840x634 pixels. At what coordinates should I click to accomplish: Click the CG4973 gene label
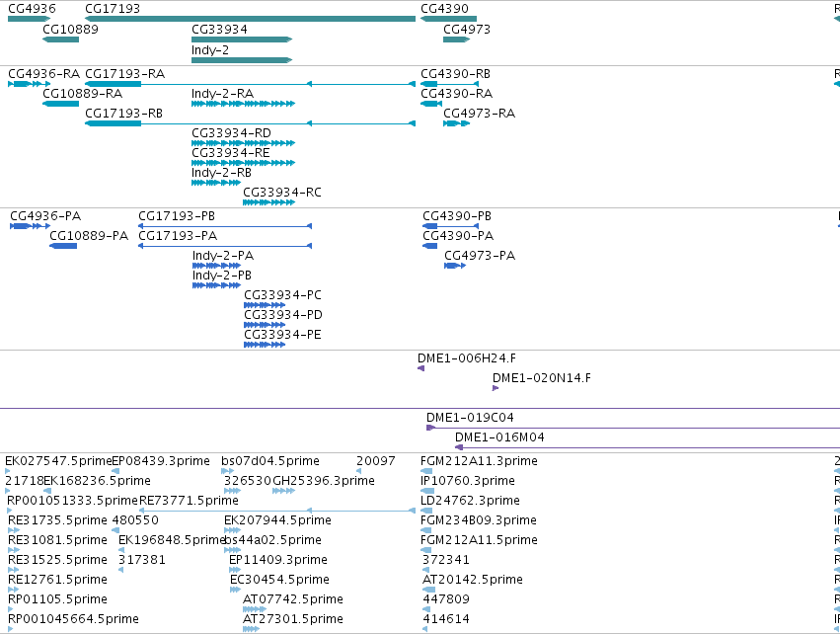click(467, 29)
